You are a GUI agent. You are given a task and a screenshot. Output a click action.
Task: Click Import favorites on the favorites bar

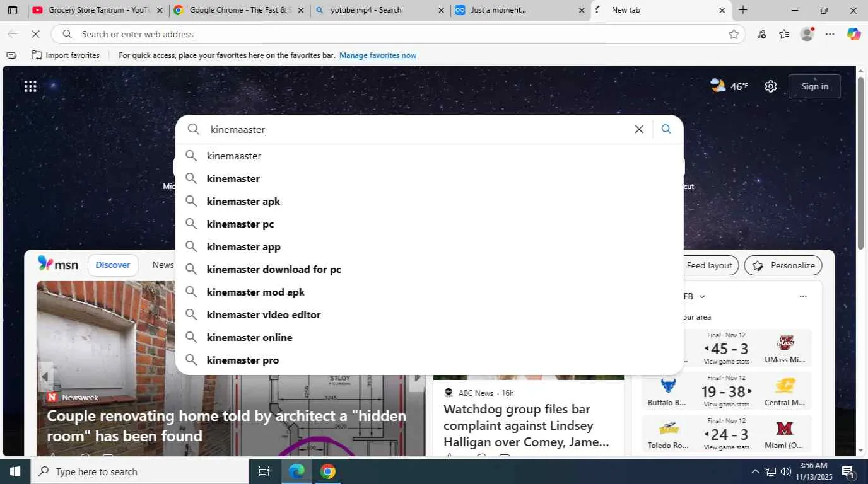tap(66, 55)
